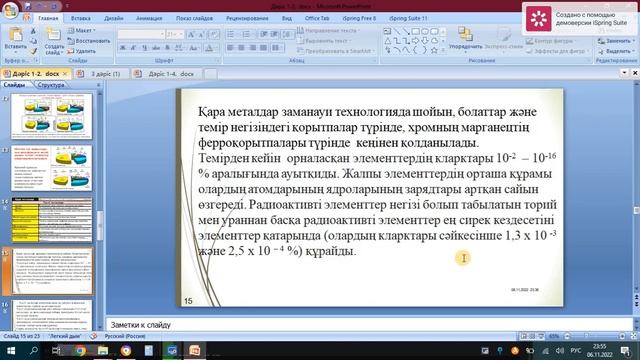Image resolution: width=640 pixels, height=360 pixels.
Task: Open the font name combo box
Action: point(141,34)
